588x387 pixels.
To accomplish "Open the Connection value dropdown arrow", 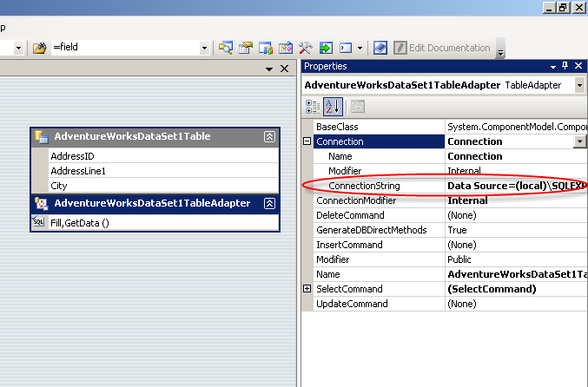I will click(x=580, y=141).
